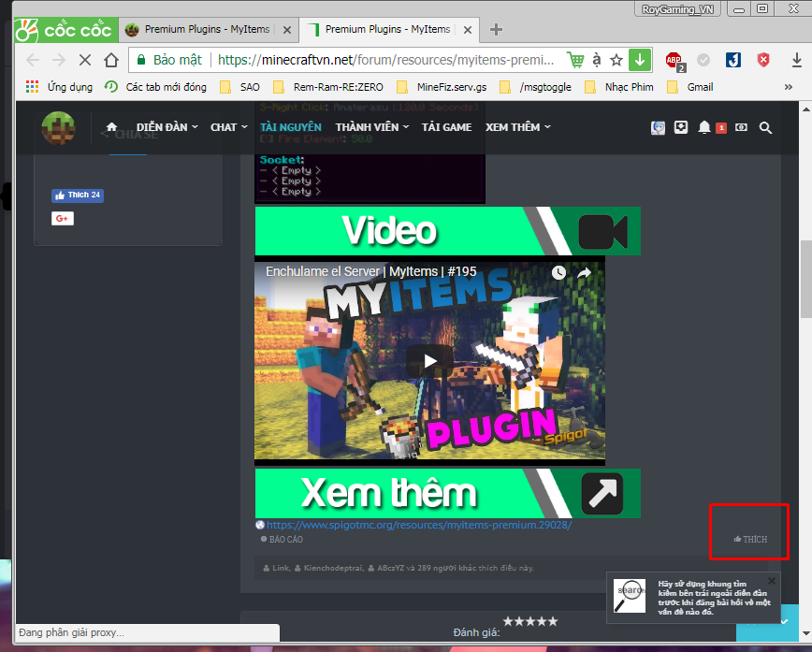The image size is (812, 652).
Task: Expand the CHAT dropdown menu
Action: tap(225, 126)
